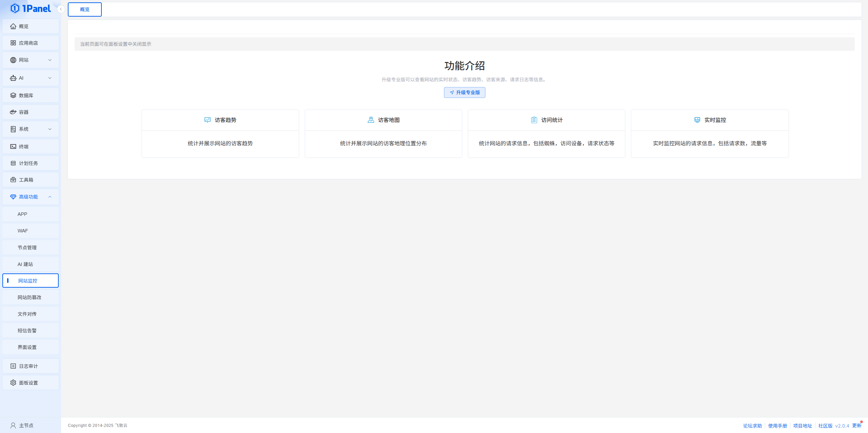Expand the 网站 submenu chevron

click(50, 60)
